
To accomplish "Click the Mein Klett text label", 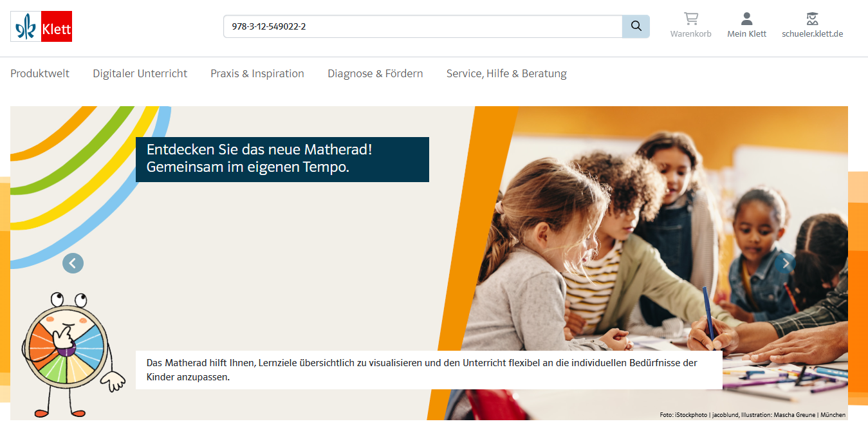I will tap(747, 34).
